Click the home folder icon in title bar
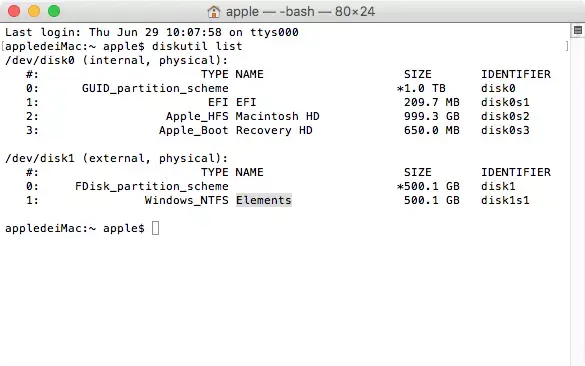 (x=214, y=12)
